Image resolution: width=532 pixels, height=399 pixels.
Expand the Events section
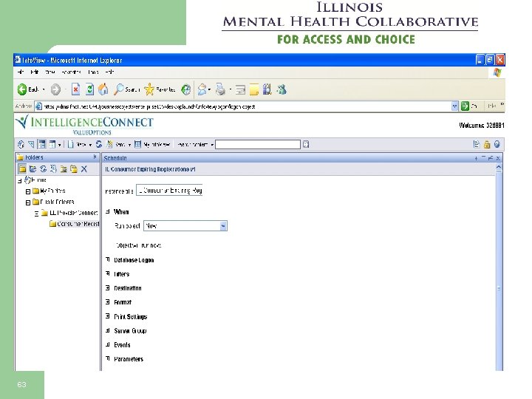108,345
